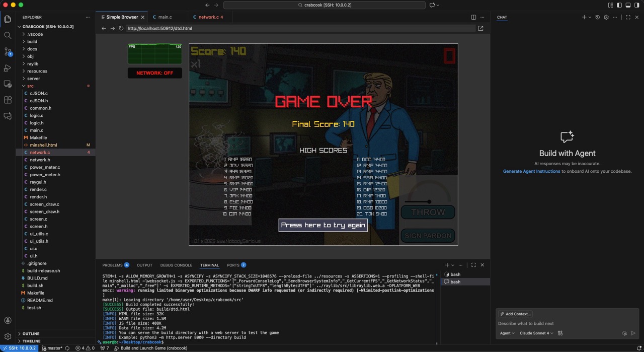Open Manage gear in activity bar
This screenshot has width=644, height=352.
8,336
